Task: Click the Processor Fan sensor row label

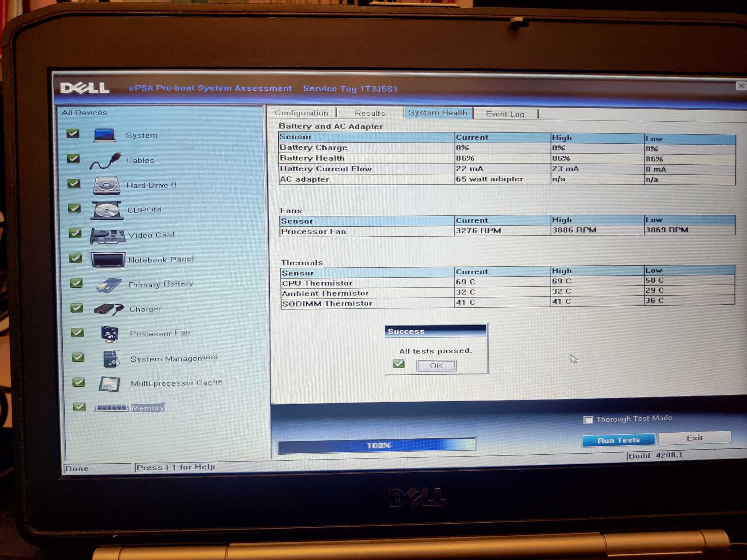Action: (313, 231)
